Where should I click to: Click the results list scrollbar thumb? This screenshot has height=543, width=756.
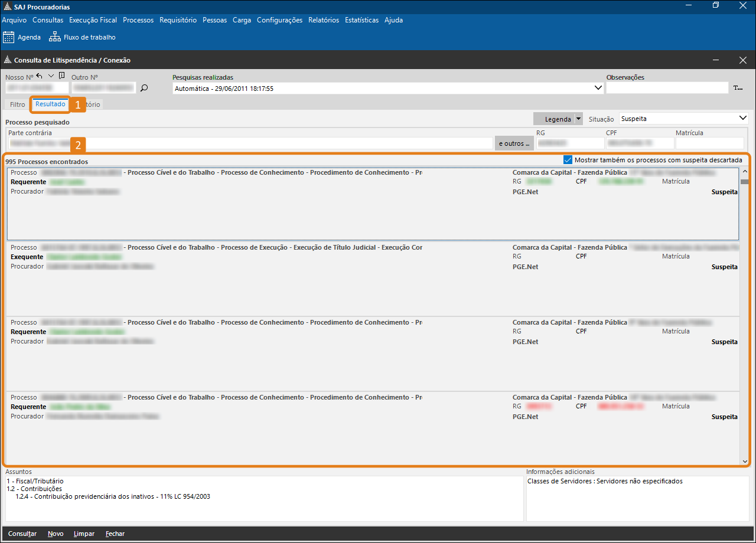[745, 182]
